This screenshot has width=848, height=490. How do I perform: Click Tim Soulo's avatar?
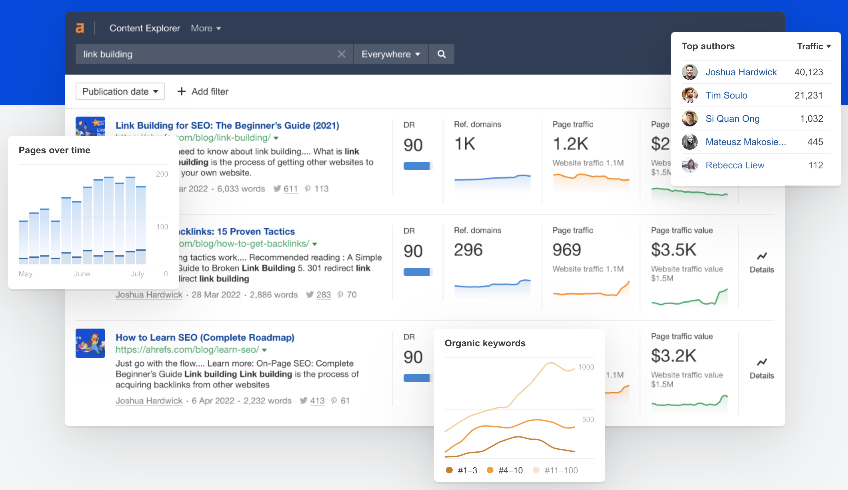[690, 95]
